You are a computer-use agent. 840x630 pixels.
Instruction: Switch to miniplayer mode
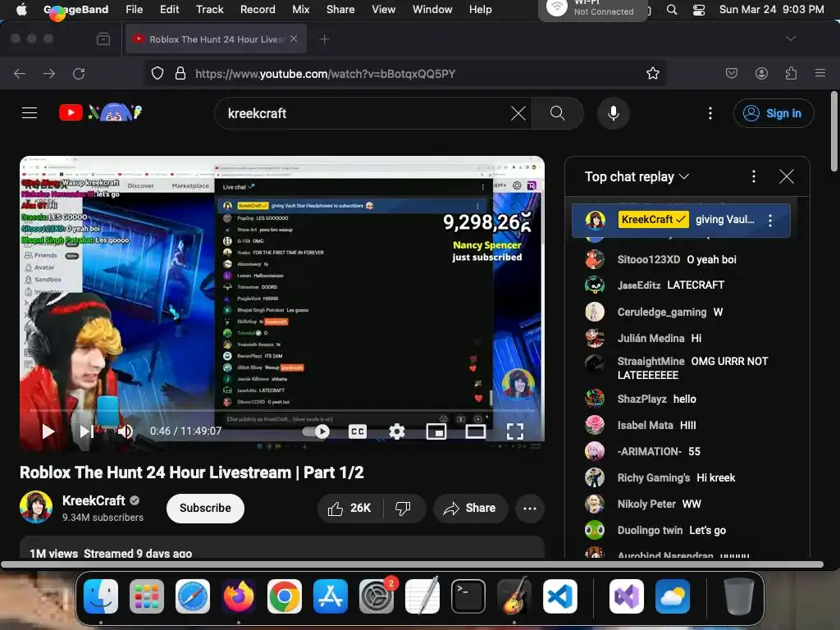[436, 431]
